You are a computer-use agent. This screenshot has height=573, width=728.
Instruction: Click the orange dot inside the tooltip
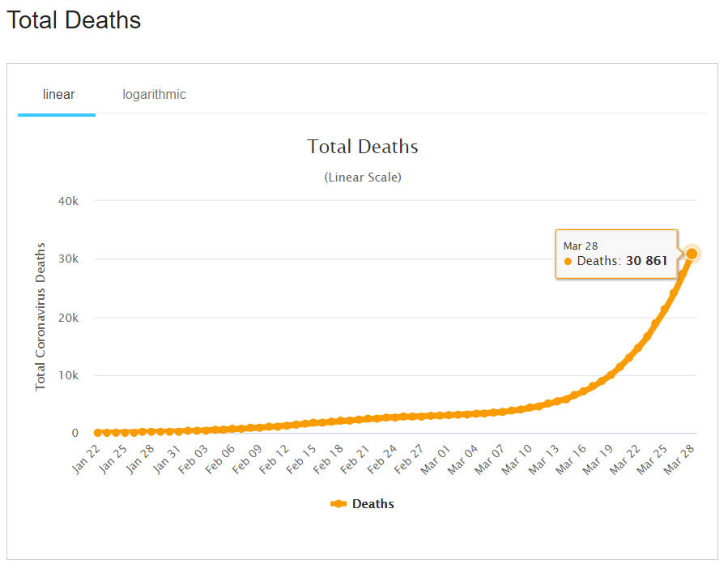click(x=568, y=262)
